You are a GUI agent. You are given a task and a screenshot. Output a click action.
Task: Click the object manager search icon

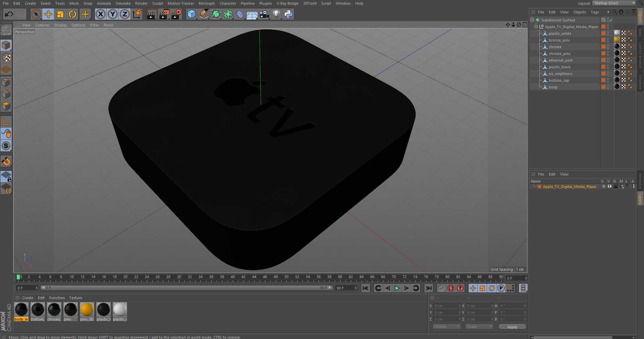coord(614,12)
